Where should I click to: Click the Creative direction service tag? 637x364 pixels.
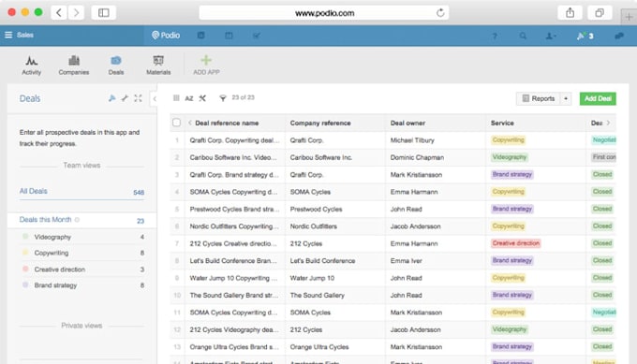(x=516, y=243)
